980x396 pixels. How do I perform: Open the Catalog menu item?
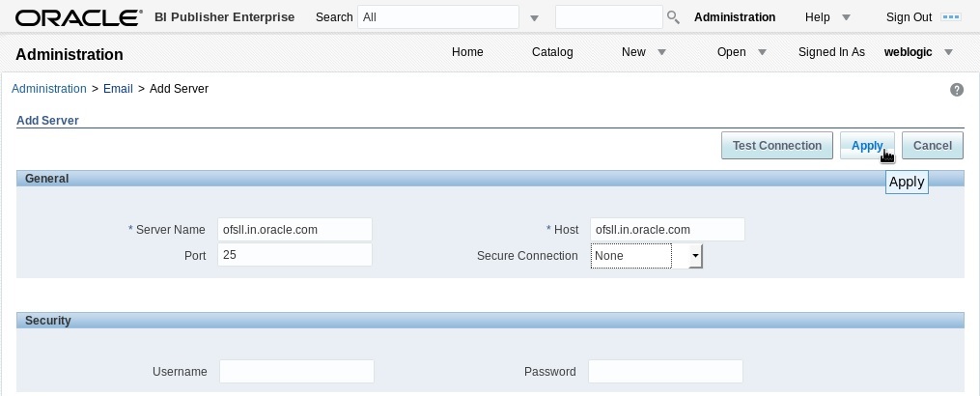click(x=552, y=52)
